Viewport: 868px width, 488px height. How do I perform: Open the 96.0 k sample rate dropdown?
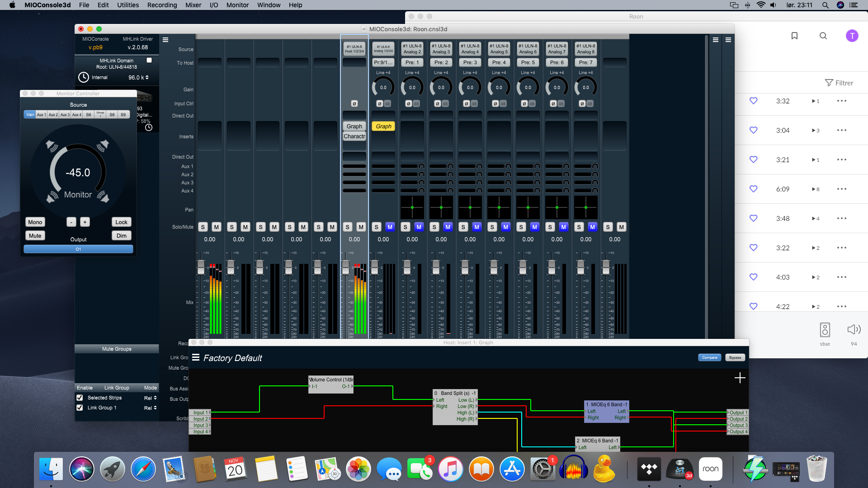[138, 77]
